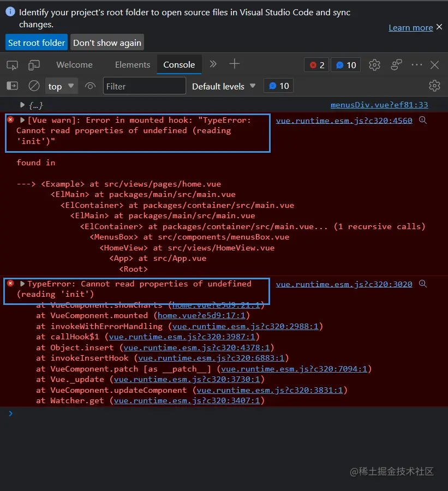Viewport: 448px width, 491px height.
Task: Open menusDiv.vue?ef81:33 source link
Action: coord(379,105)
